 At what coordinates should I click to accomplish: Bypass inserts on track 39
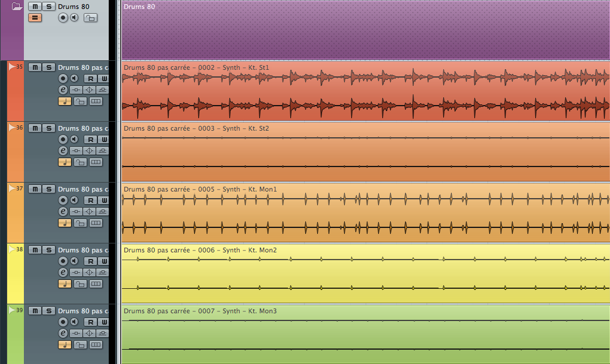click(x=76, y=334)
